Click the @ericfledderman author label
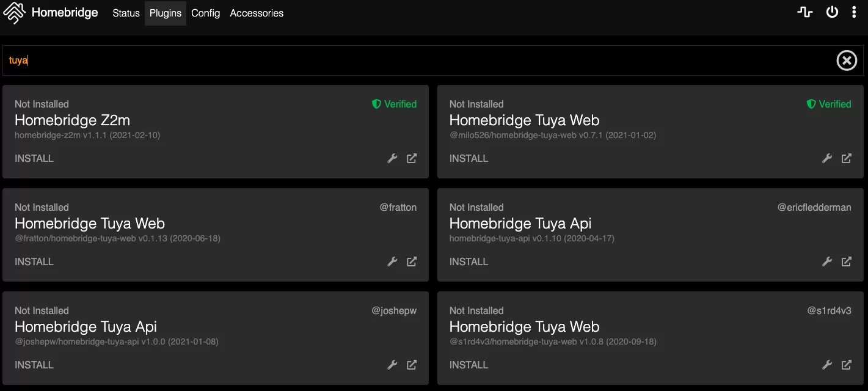The height and width of the screenshot is (391, 868). [x=814, y=207]
